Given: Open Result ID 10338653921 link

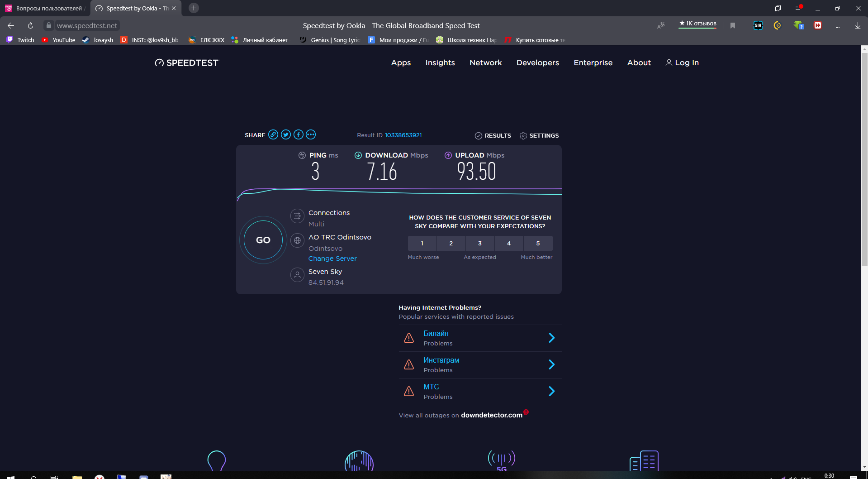Looking at the screenshot, I should pos(403,135).
